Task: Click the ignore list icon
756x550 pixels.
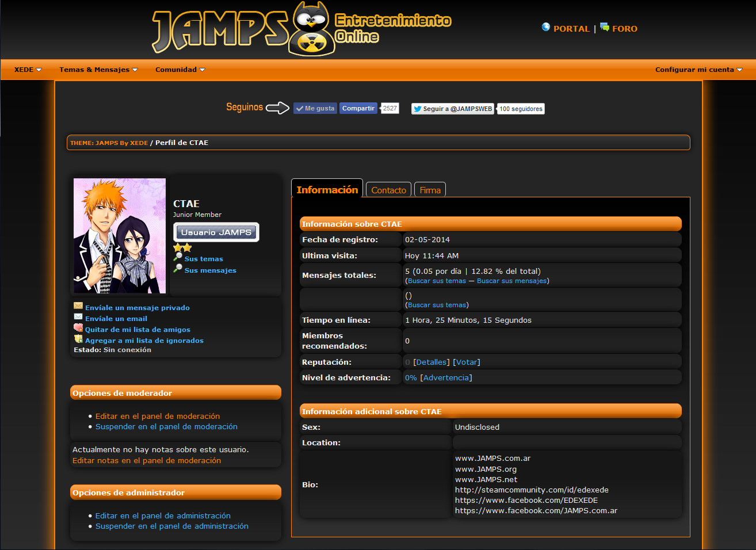Action: [78, 339]
